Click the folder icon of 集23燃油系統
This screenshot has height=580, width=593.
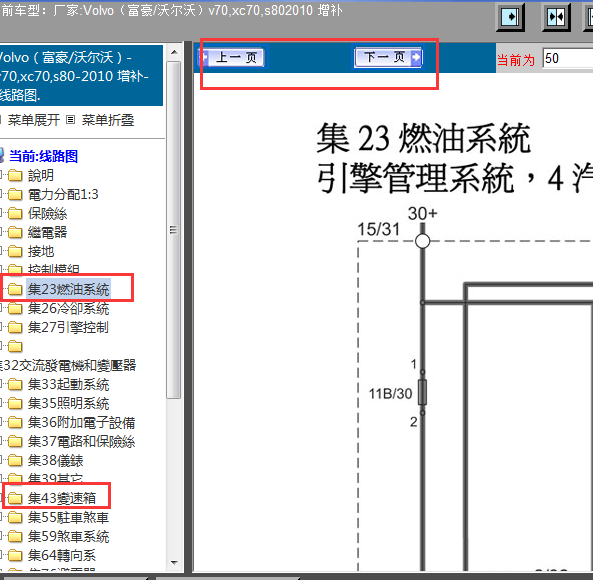[x=15, y=289]
